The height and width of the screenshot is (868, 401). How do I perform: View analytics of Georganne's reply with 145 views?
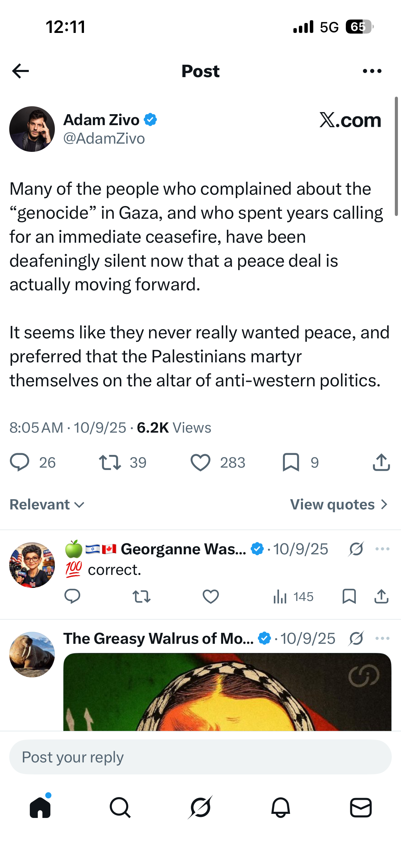click(293, 596)
